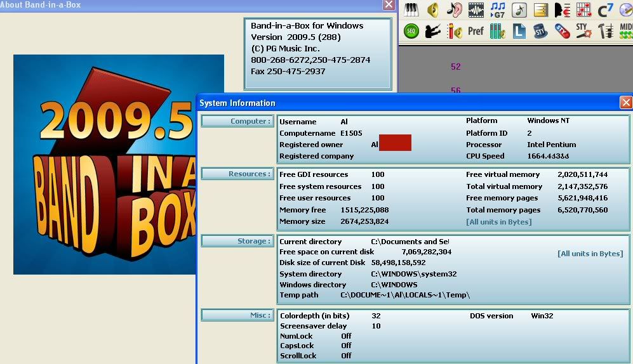The width and height of the screenshot is (633, 364).
Task: Click the red fader with speaker icon
Action: pos(455,31)
